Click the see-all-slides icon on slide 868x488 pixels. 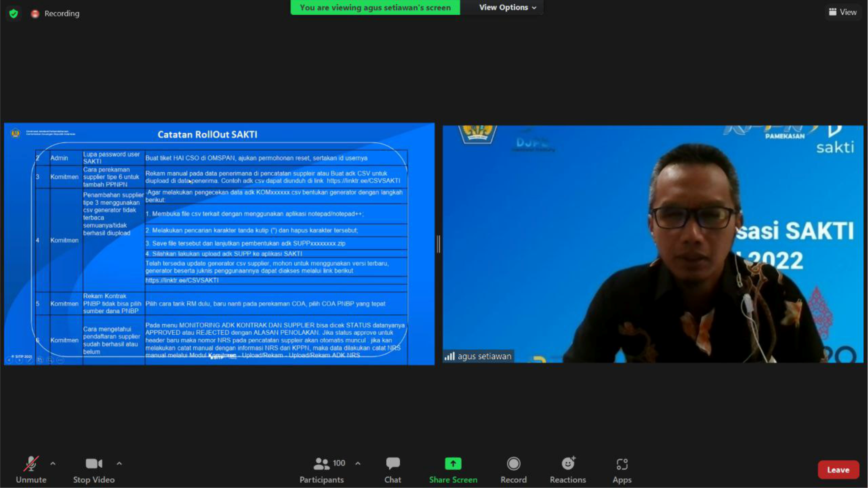coord(40,360)
